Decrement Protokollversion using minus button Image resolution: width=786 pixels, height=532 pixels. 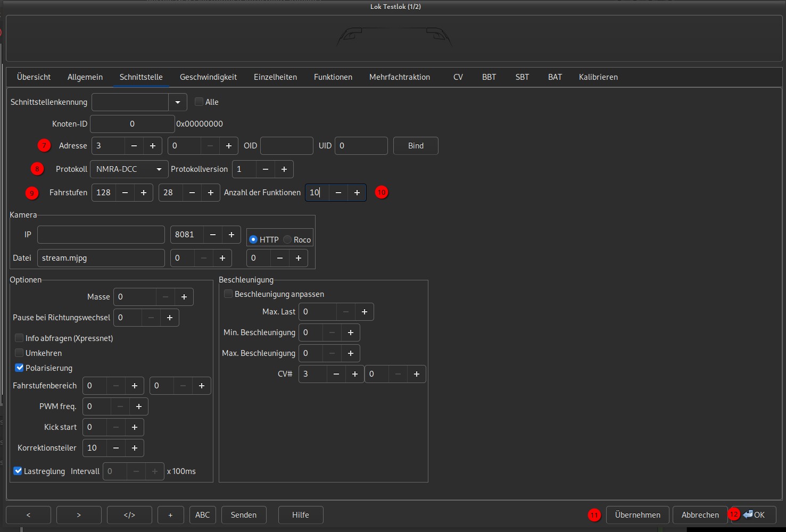pyautogui.click(x=266, y=169)
